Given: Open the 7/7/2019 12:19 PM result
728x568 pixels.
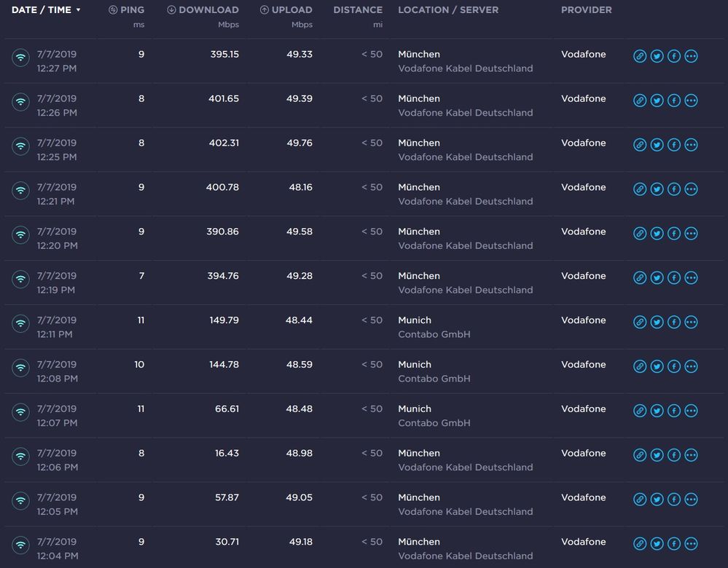Looking at the screenshot, I should (x=57, y=283).
